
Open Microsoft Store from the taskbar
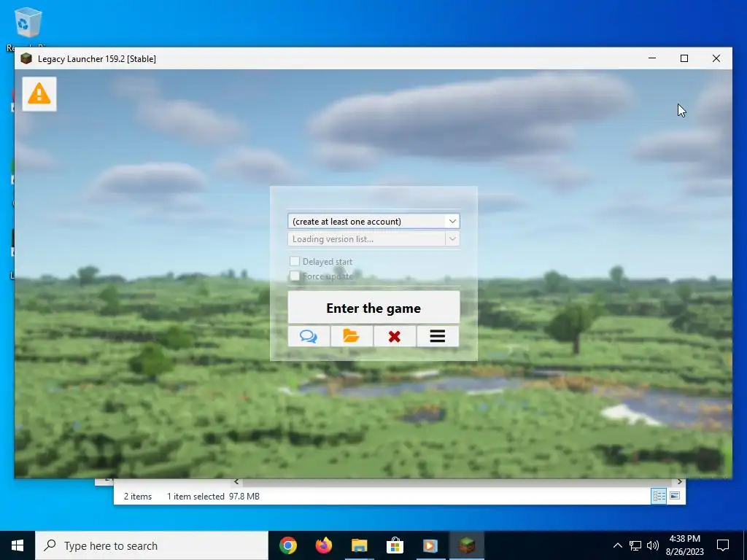point(395,545)
